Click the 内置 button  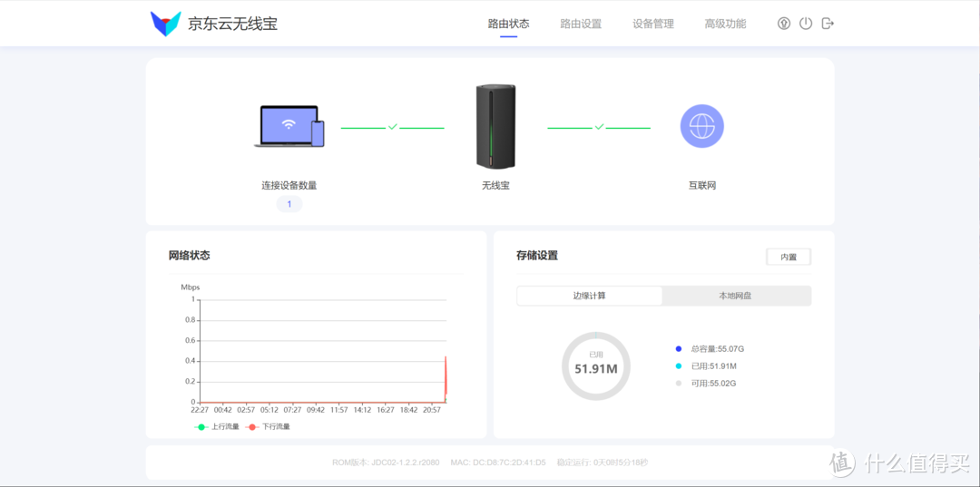point(789,257)
